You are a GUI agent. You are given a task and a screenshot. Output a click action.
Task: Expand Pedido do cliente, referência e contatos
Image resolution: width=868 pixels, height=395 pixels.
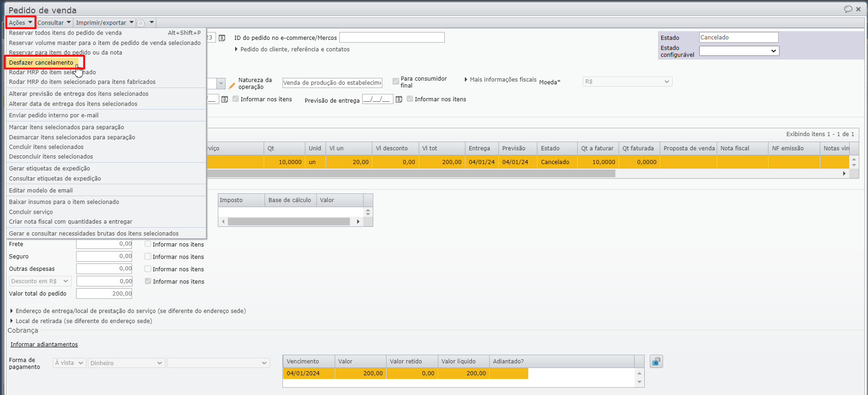click(292, 49)
